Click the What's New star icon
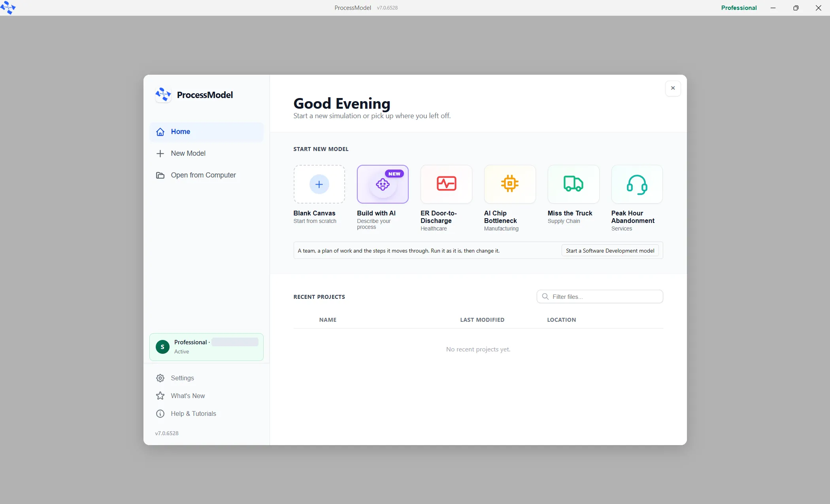830x504 pixels. pyautogui.click(x=160, y=396)
